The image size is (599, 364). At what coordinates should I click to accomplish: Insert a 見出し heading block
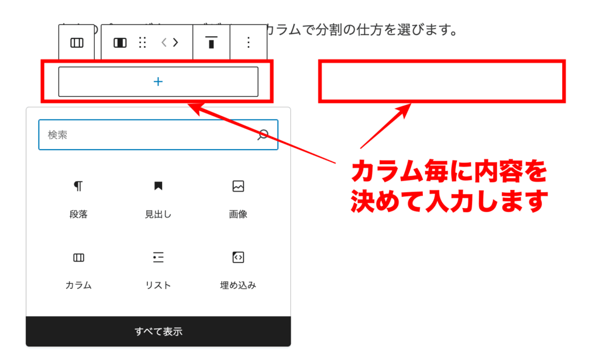[x=158, y=199]
